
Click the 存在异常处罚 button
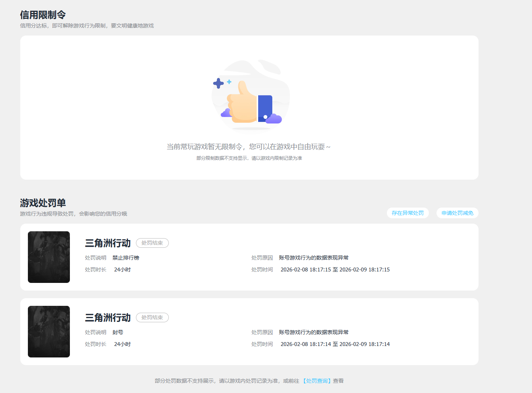407,213
